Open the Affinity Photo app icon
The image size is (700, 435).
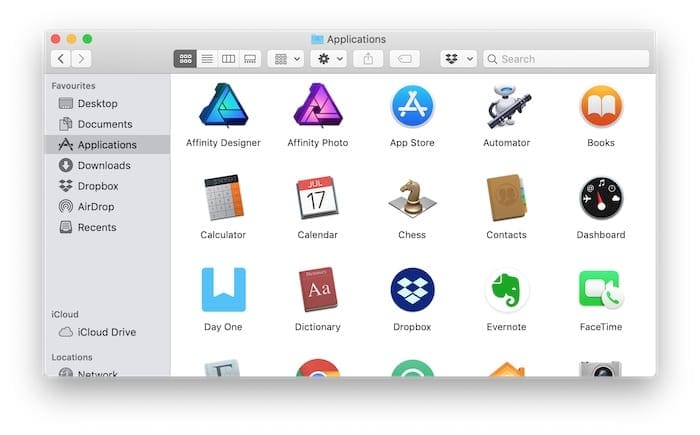tap(318, 106)
